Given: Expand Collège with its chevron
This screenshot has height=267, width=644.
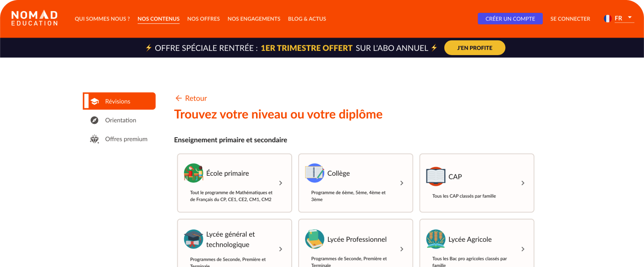Looking at the screenshot, I should pyautogui.click(x=402, y=183).
